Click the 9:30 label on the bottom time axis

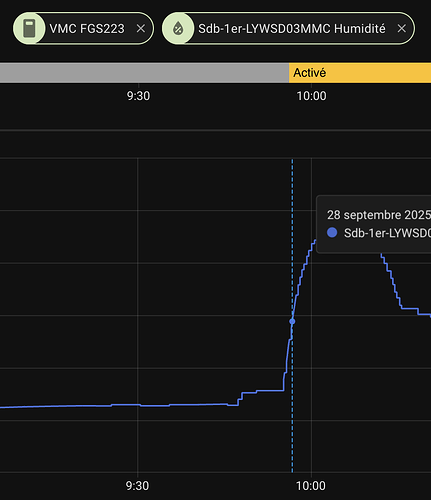pos(137,486)
